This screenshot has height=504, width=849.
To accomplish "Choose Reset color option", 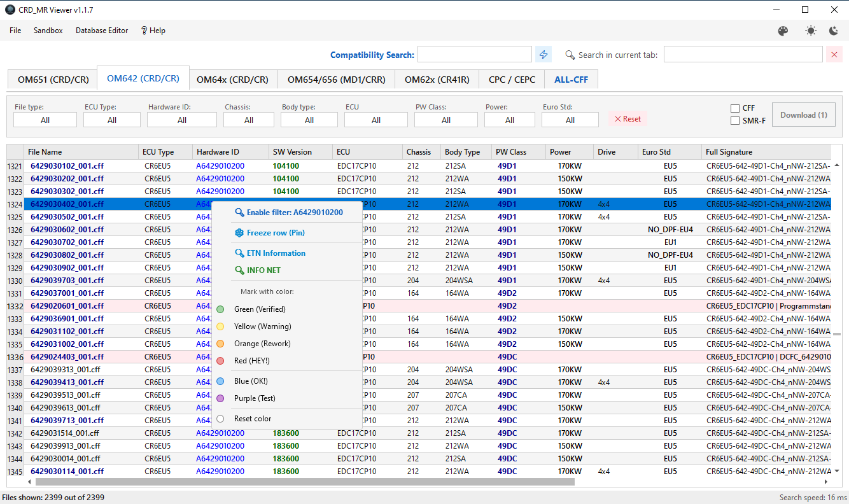I will pyautogui.click(x=287, y=419).
